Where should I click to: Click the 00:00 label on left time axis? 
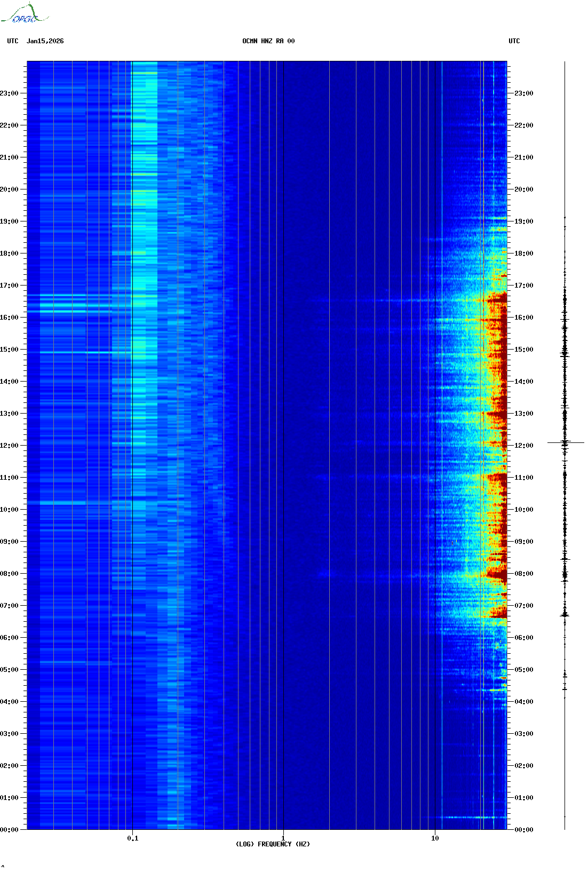[x=9, y=830]
